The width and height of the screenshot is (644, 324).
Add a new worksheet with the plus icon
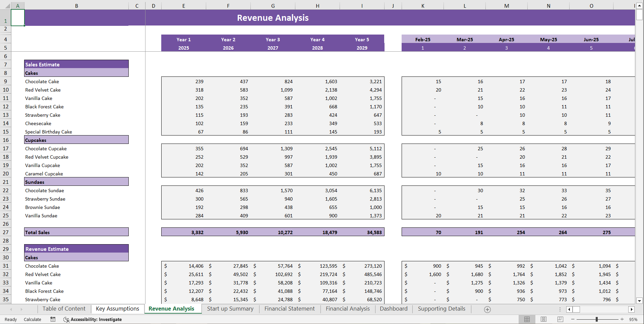pyautogui.click(x=487, y=309)
